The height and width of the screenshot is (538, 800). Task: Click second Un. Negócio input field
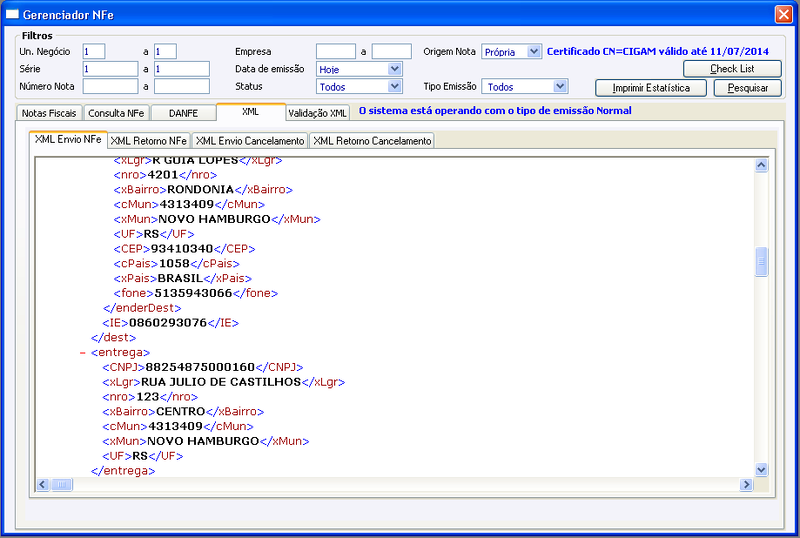pyautogui.click(x=165, y=52)
